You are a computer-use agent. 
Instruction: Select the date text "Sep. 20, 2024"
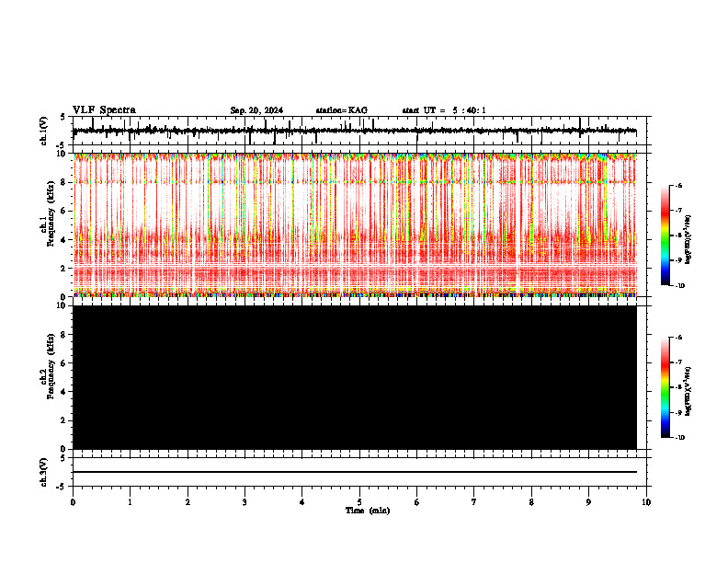coord(256,110)
